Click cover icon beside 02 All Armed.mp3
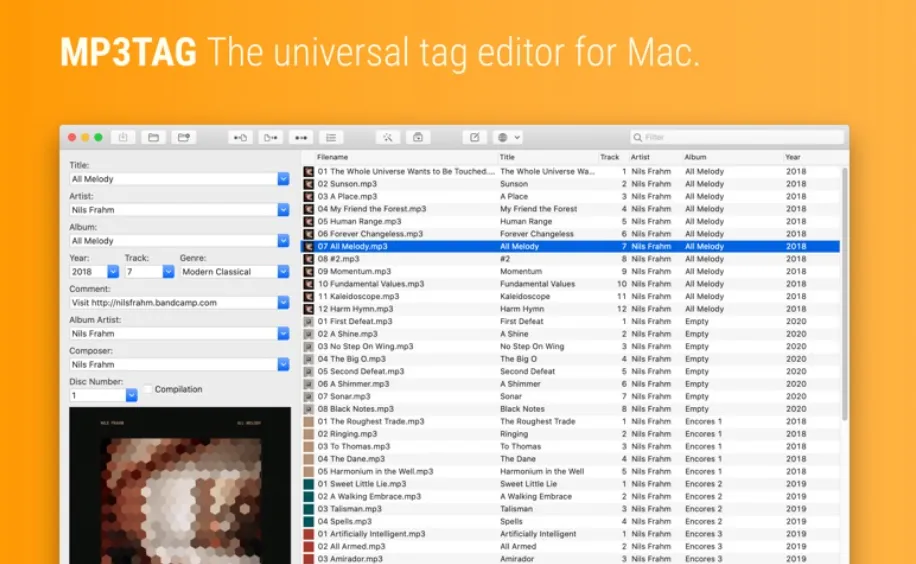Viewport: 916px width, 564px height. [308, 546]
